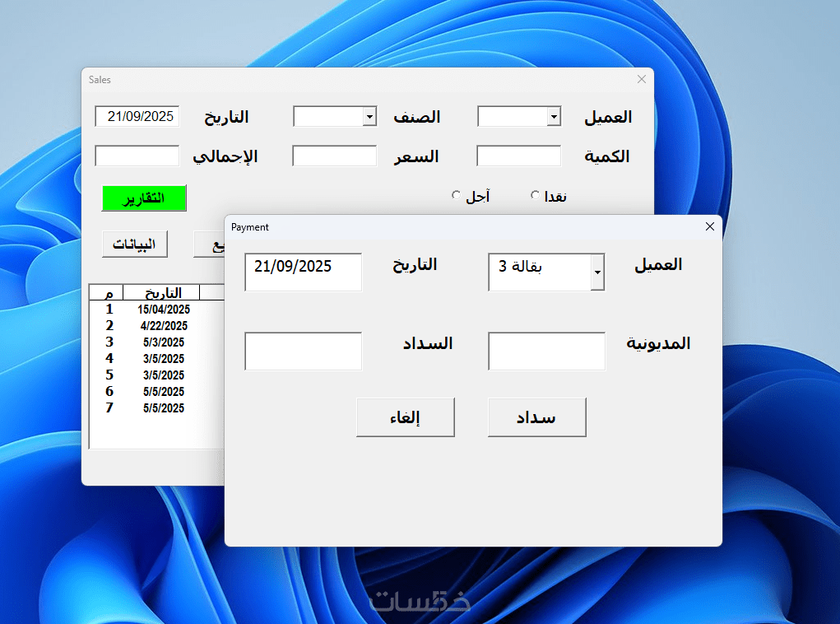Click the الإجمالي total field

click(x=137, y=156)
